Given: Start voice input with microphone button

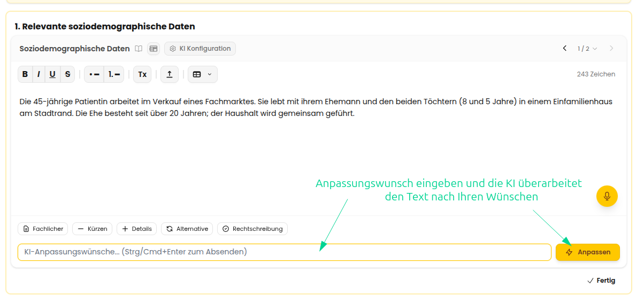Looking at the screenshot, I should (x=607, y=196).
